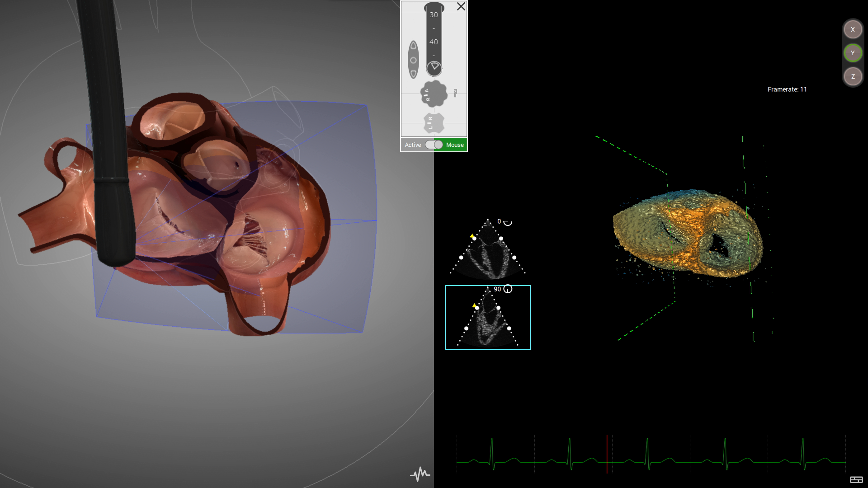The height and width of the screenshot is (488, 868).
Task: Click the ECG waveform icon
Action: click(420, 474)
